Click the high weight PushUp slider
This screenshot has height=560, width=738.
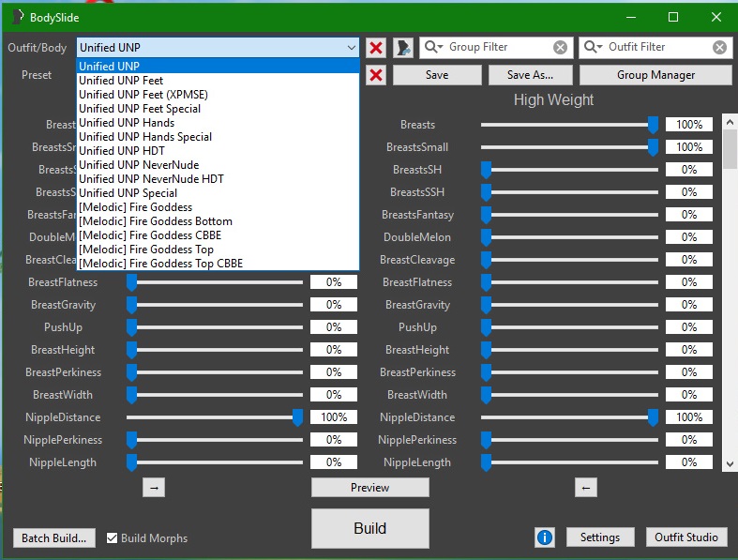click(569, 327)
